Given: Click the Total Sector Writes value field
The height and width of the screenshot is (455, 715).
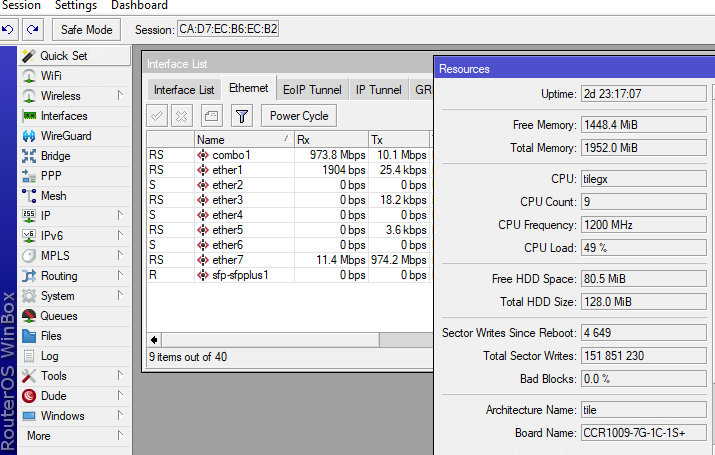Looking at the screenshot, I should click(643, 356).
